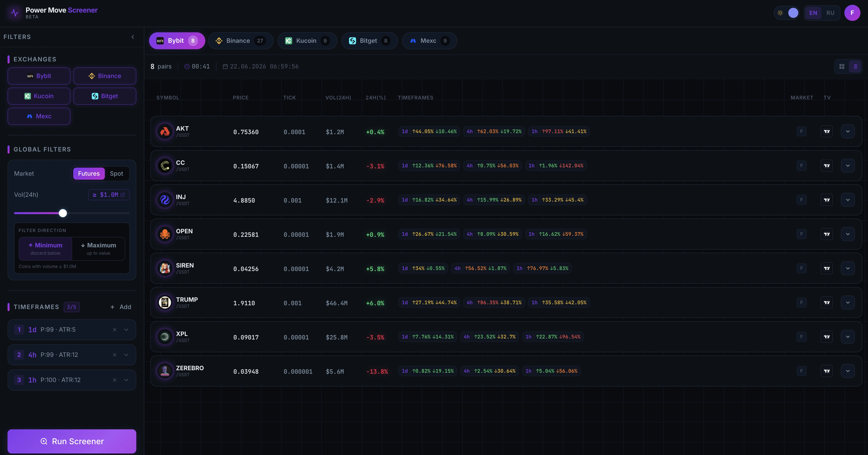Image resolution: width=868 pixels, height=455 pixels.
Task: Choose Minimum filter direction
Action: 46,249
